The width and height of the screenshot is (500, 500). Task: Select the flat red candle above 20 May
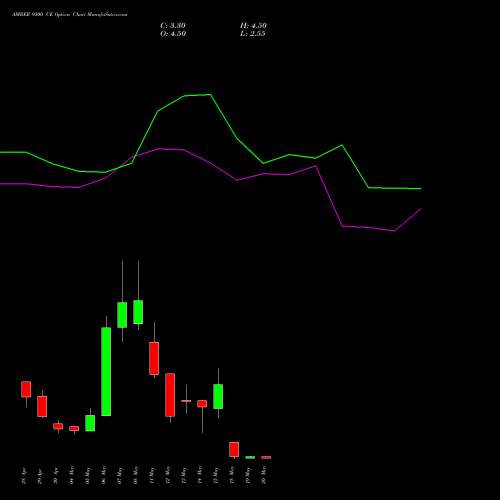[x=266, y=457]
